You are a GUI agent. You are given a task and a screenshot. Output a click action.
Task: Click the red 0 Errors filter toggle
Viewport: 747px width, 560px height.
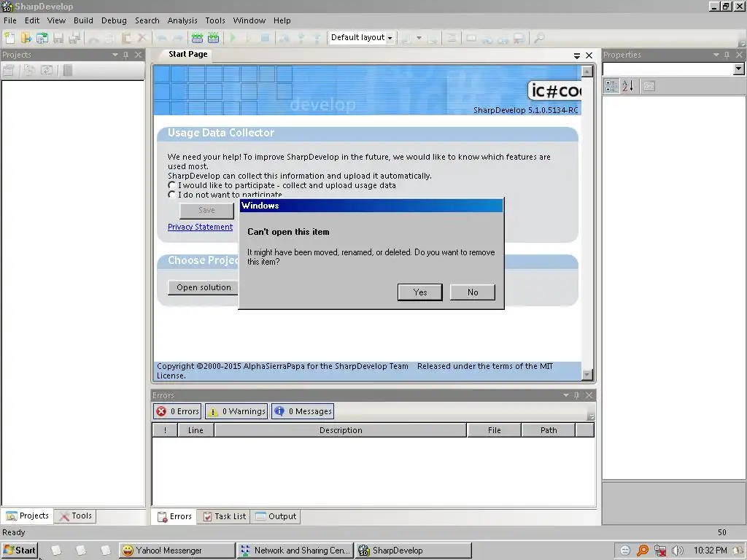click(x=177, y=411)
